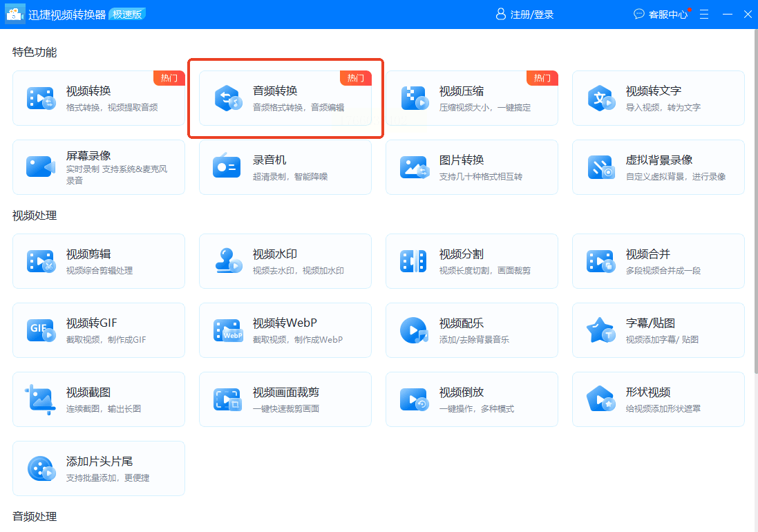This screenshot has width=758, height=532.
Task: Click the 客服中心 chat bubble icon
Action: click(639, 14)
